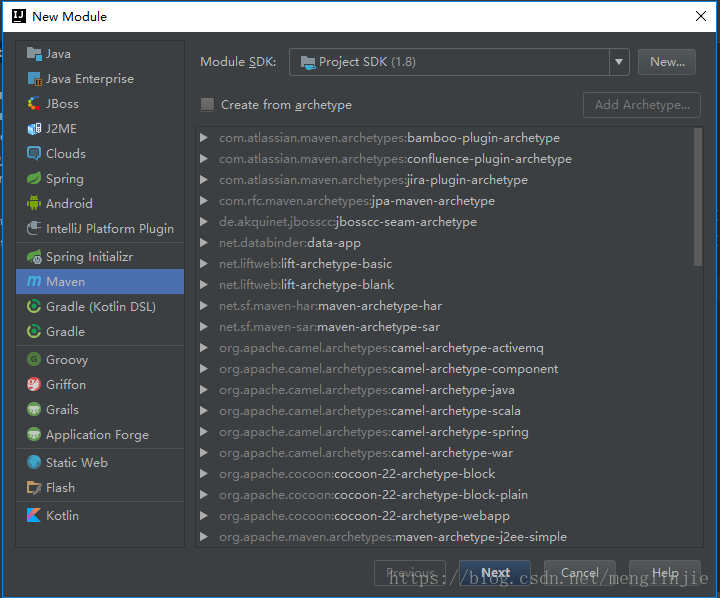Click the Kotlin K icon
Viewport: 720px width, 598px height.
click(x=34, y=515)
